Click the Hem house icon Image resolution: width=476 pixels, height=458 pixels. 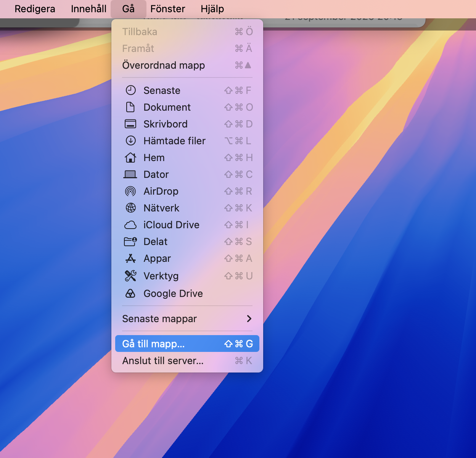130,158
